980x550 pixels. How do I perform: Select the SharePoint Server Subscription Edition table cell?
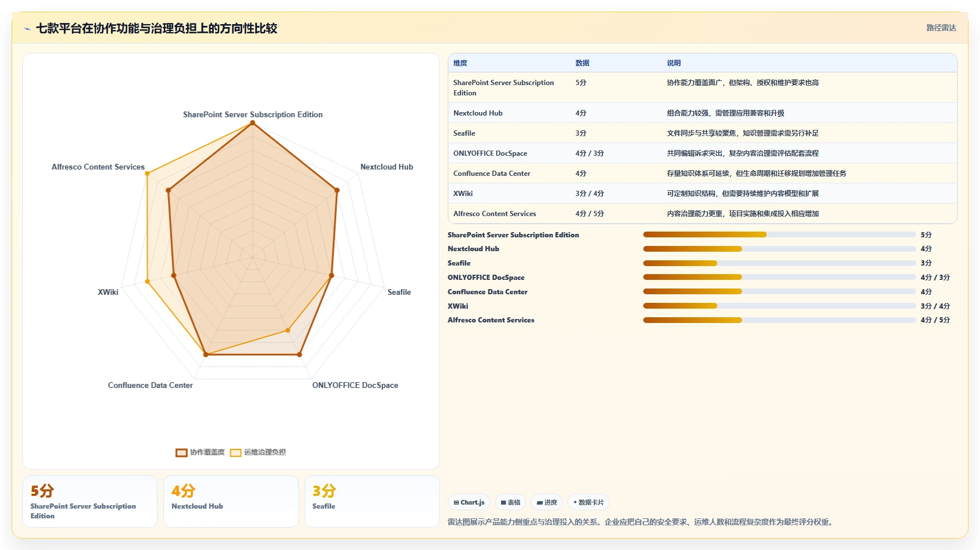(x=504, y=88)
